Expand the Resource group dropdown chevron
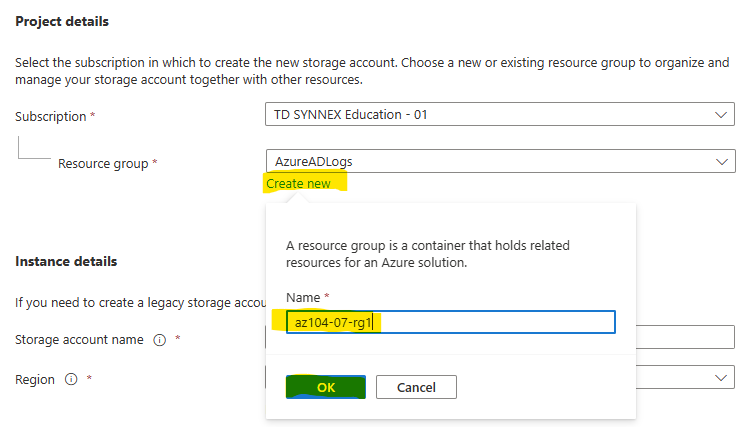This screenshot has width=751, height=427. pyautogui.click(x=722, y=162)
